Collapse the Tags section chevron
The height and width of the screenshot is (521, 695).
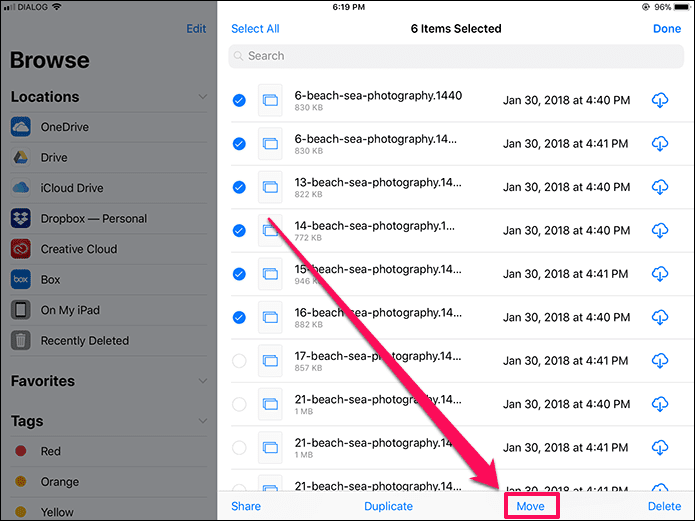click(203, 421)
